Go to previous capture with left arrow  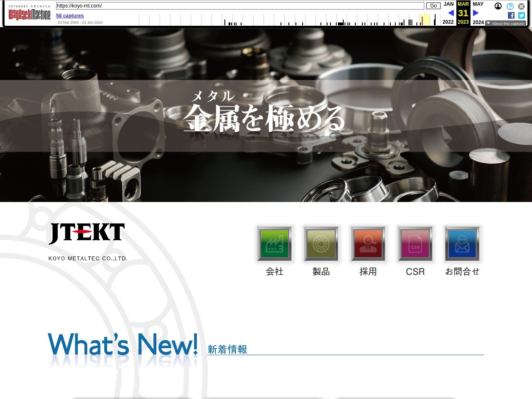[451, 13]
